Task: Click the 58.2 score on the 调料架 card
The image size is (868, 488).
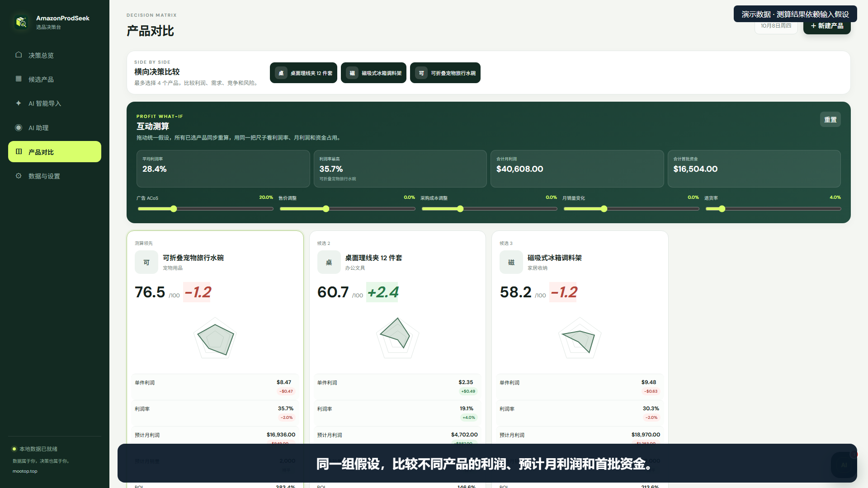Action: 515,292
